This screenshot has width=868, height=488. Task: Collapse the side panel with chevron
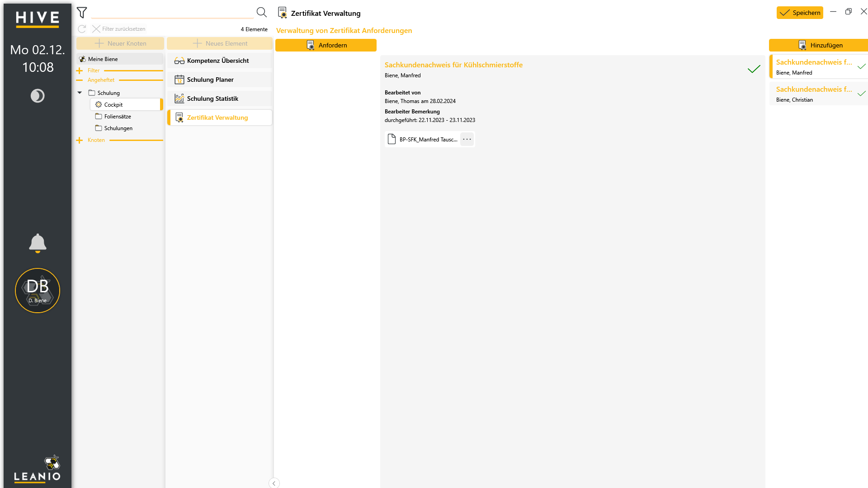click(274, 483)
